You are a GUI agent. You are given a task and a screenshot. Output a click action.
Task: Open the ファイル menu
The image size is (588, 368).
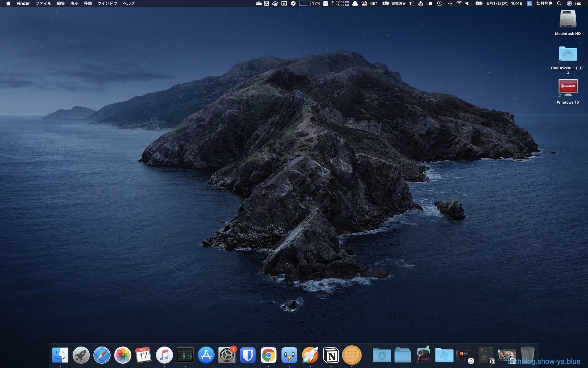click(x=43, y=3)
